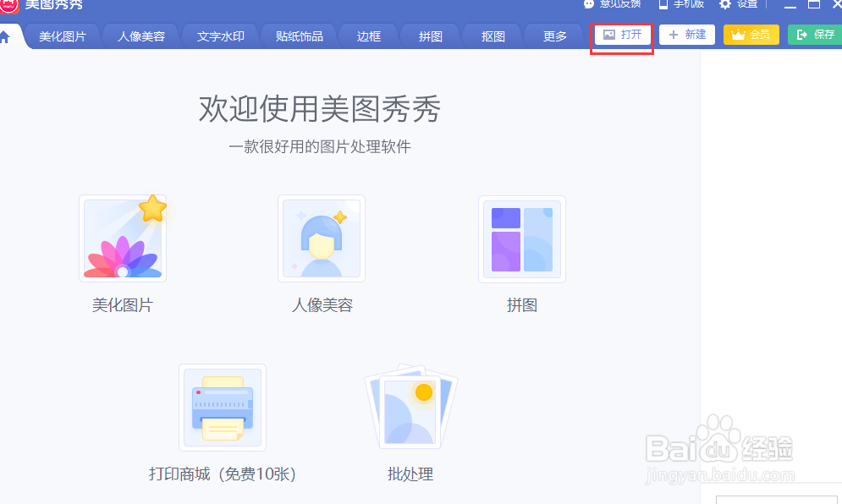Click the 打印商城 (免费10张) label
The image size is (842, 504).
tap(223, 474)
